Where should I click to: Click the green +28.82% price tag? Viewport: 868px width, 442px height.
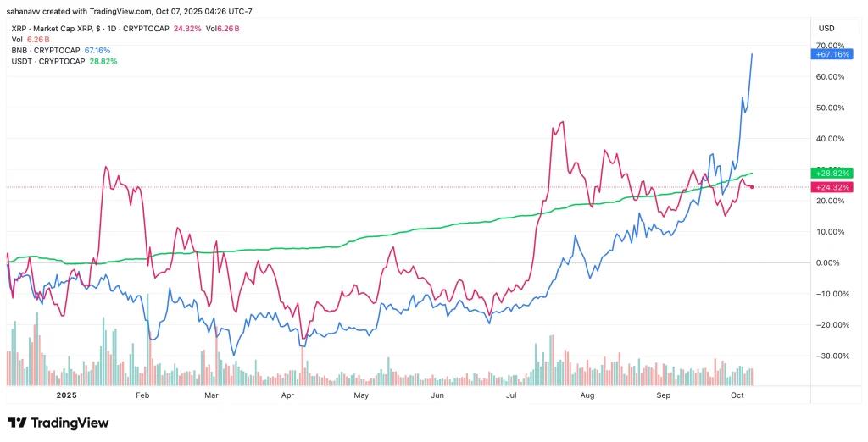pyautogui.click(x=830, y=173)
